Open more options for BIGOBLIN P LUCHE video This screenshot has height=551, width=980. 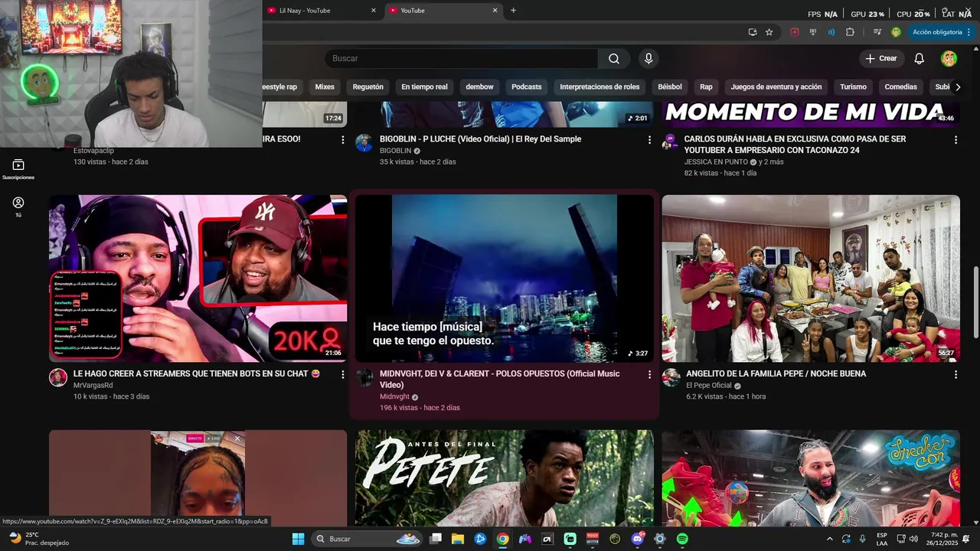649,140
